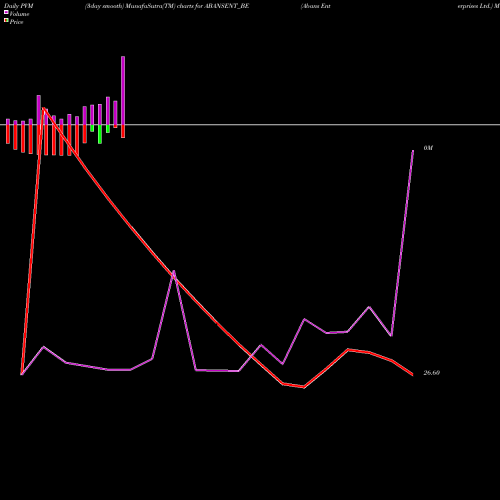Click the Volume legend color swatch

(x=6, y=12)
